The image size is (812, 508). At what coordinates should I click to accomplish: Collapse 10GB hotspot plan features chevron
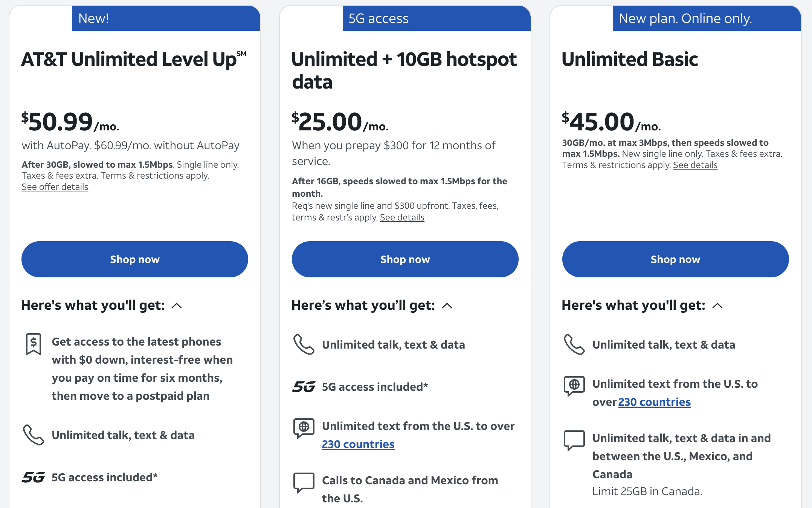click(447, 306)
